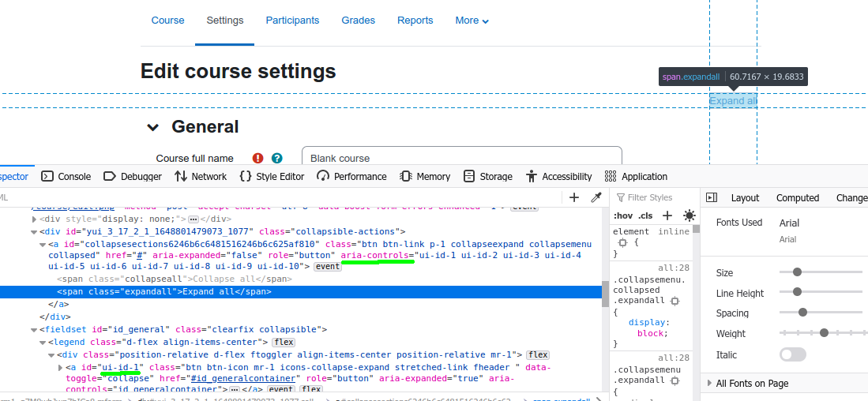Screen dimensions: 868x401
Task: Switch to the Reports tab
Action: pos(415,21)
